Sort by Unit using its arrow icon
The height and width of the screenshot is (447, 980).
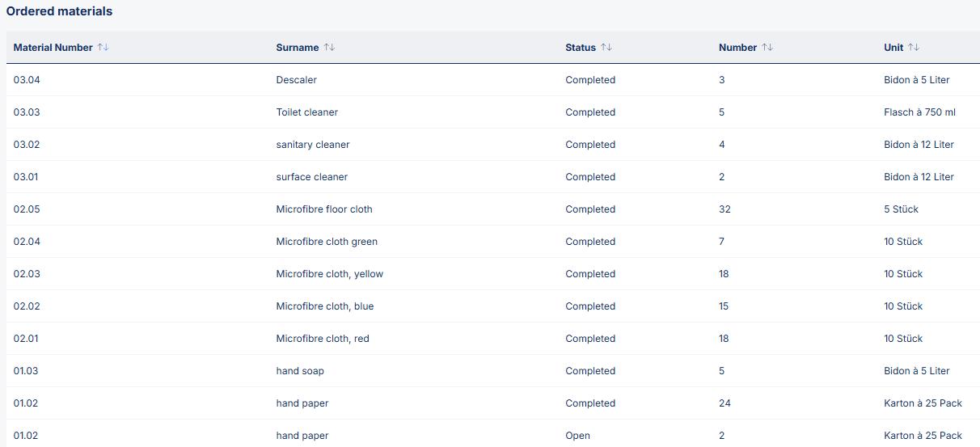[914, 48]
